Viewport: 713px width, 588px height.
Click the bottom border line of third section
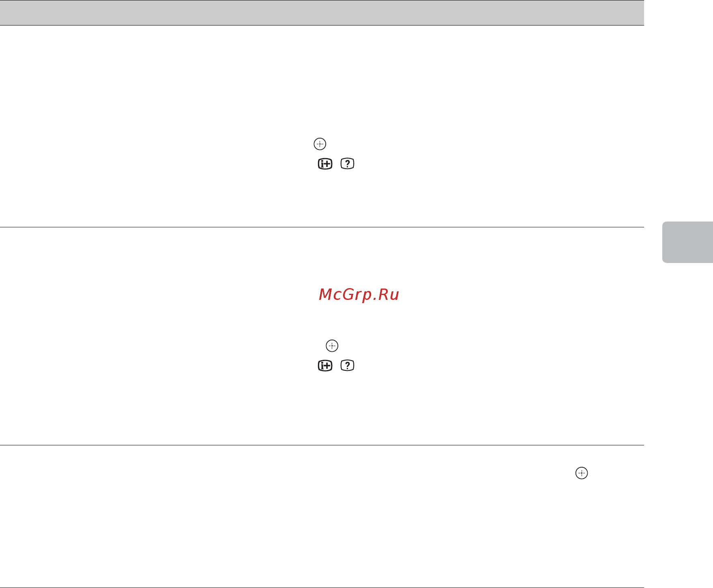(x=322, y=588)
